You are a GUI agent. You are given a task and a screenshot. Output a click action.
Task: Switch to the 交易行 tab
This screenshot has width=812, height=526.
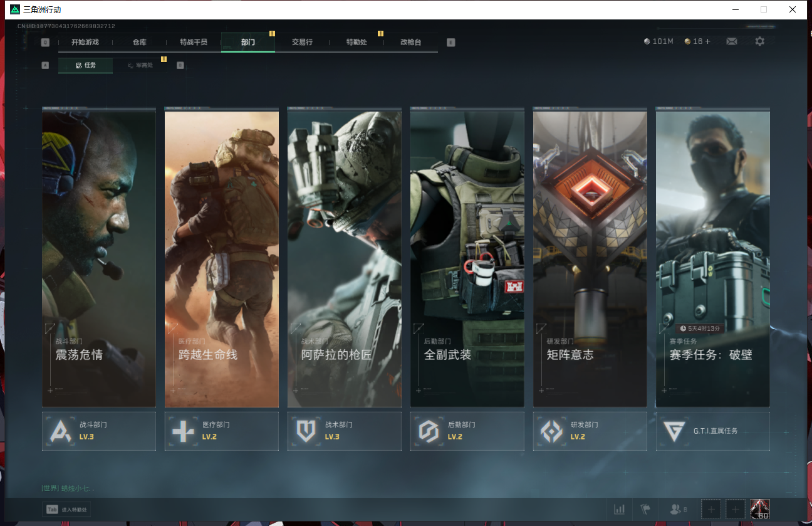pyautogui.click(x=302, y=42)
